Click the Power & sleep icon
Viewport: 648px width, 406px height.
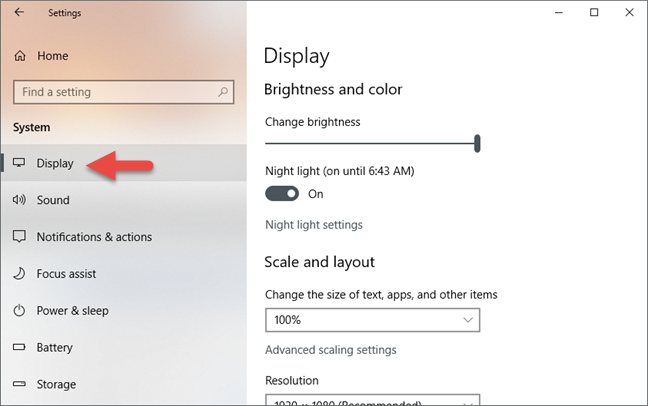coord(19,310)
